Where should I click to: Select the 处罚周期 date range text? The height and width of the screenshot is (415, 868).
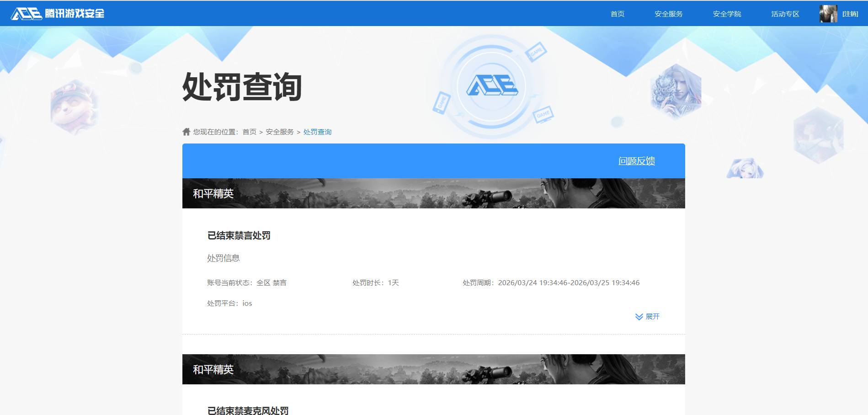551,282
